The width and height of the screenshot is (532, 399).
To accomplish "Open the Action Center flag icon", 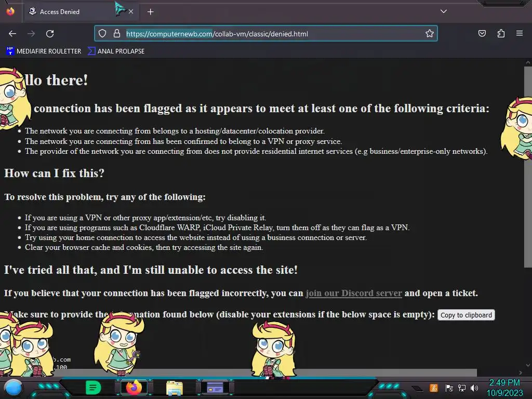I will [449, 388].
